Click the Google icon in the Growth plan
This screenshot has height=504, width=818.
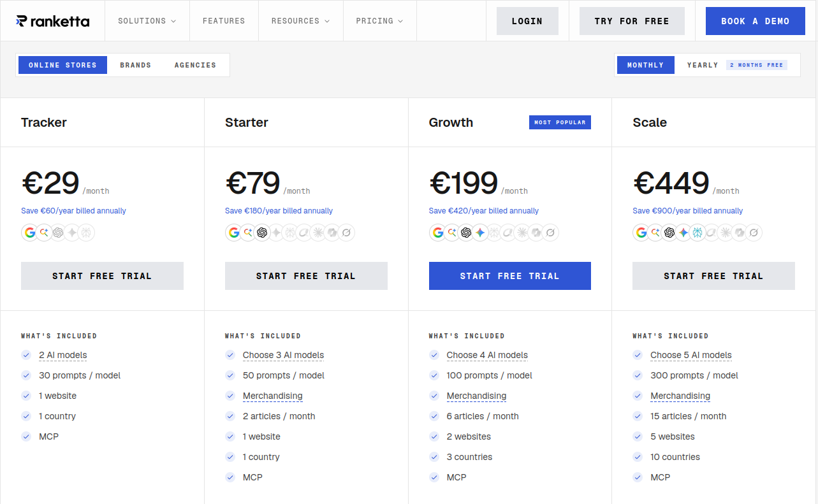438,233
